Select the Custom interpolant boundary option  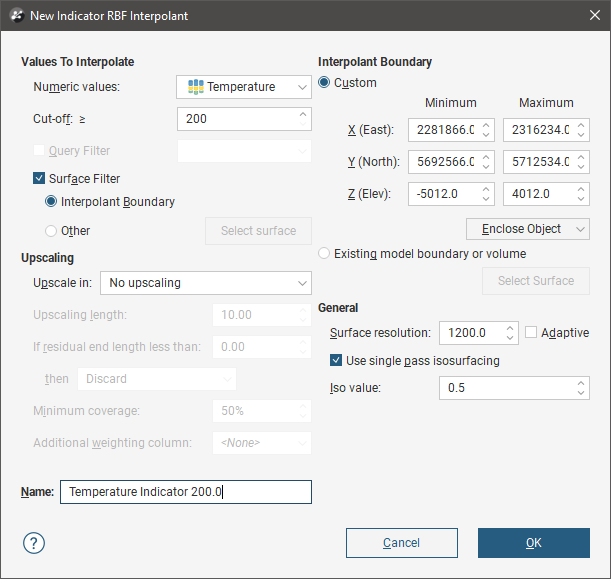(324, 83)
